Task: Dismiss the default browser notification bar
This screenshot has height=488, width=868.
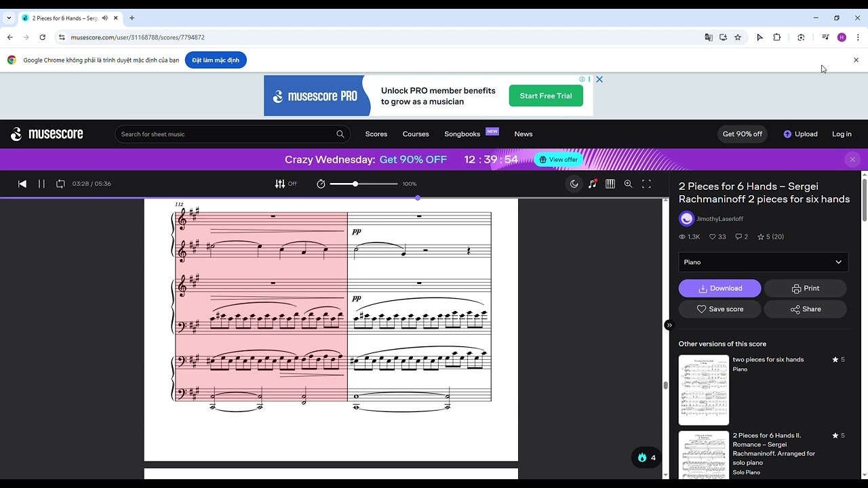Action: 856,60
